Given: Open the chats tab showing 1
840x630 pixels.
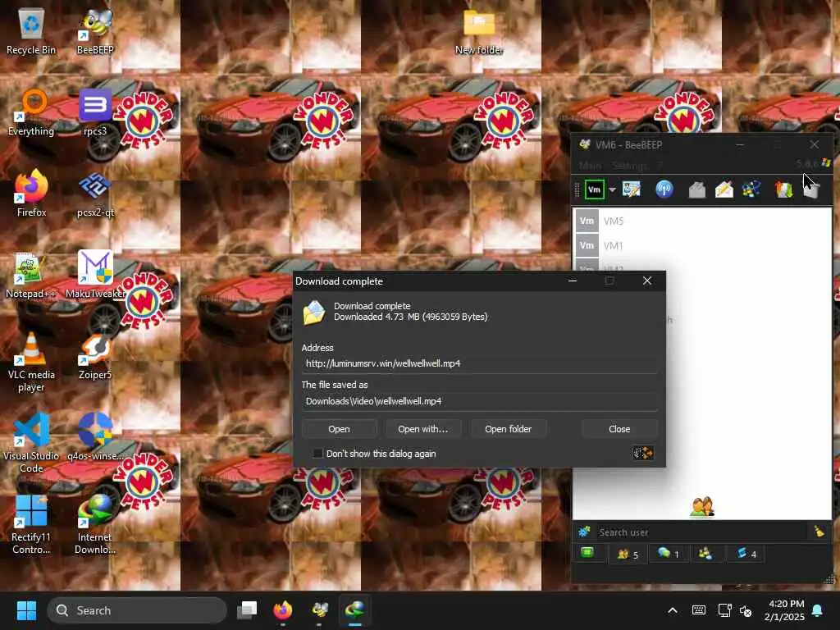Looking at the screenshot, I should (668, 554).
